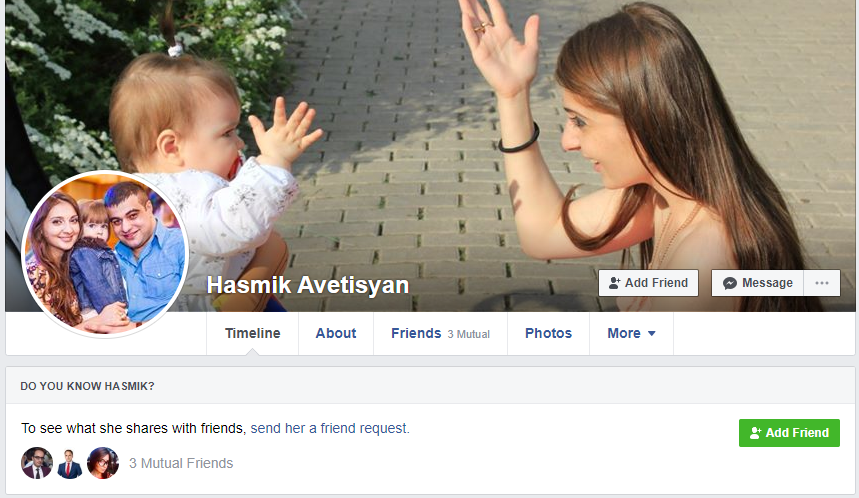Click the Add Friend button on cover photo
Screen dimensions: 859x498
coord(648,283)
